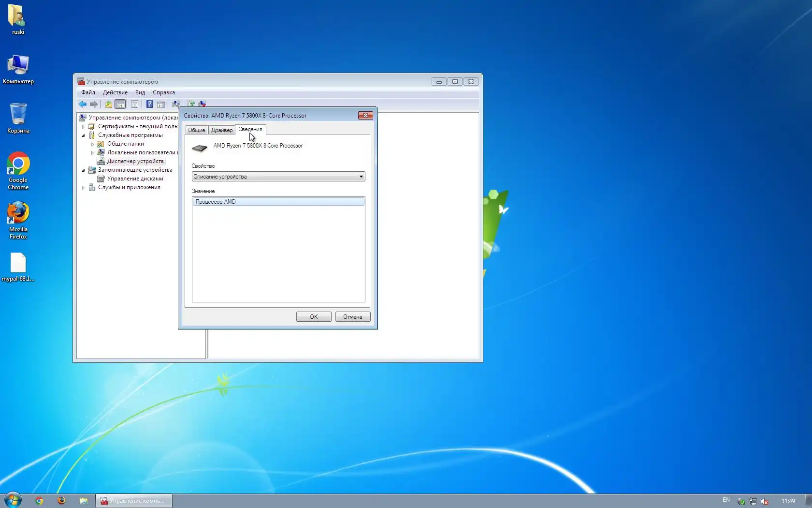Select the Управление дисками tree item
The height and width of the screenshot is (508, 812).
pyautogui.click(x=135, y=179)
